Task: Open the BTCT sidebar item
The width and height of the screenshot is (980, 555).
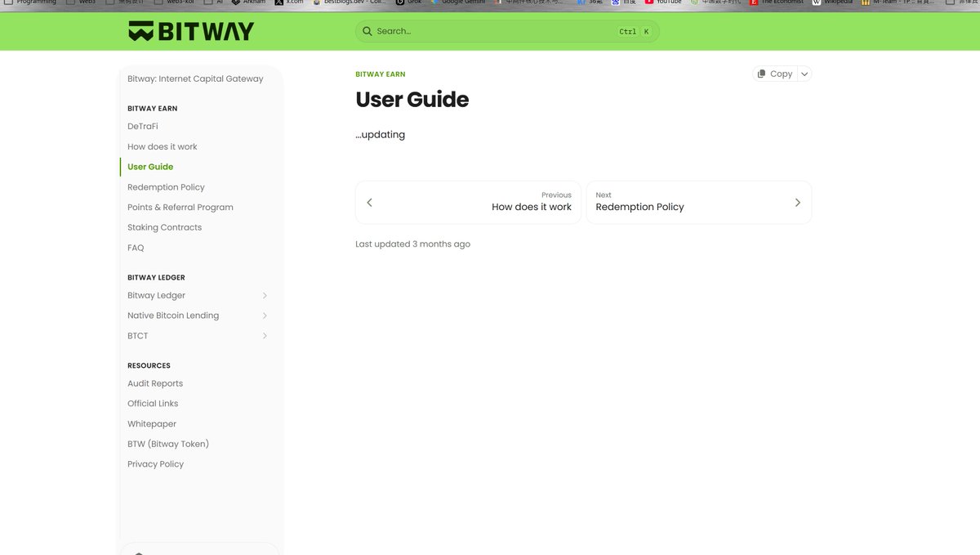Action: (138, 336)
